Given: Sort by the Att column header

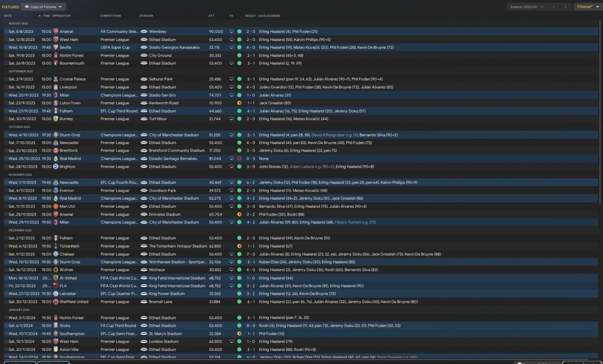Looking at the screenshot, I should 212,16.
